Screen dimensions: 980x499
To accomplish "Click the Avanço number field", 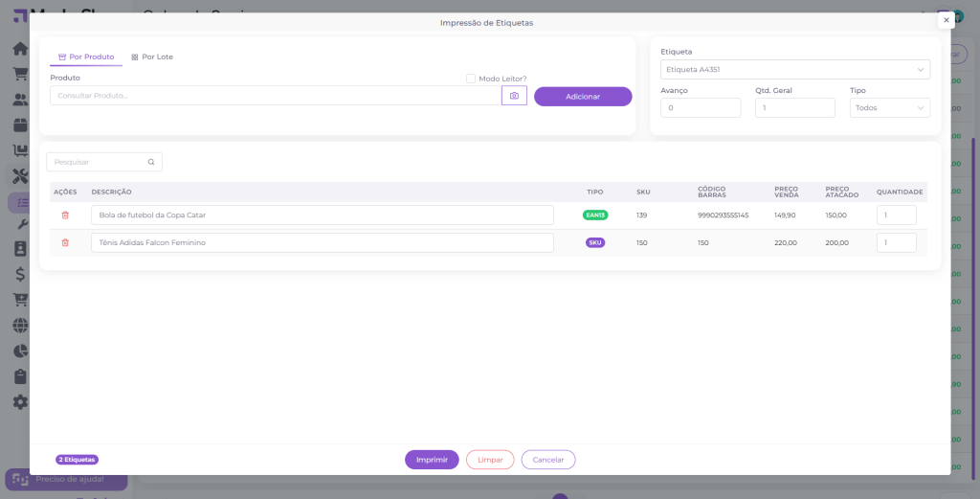I will tap(700, 108).
